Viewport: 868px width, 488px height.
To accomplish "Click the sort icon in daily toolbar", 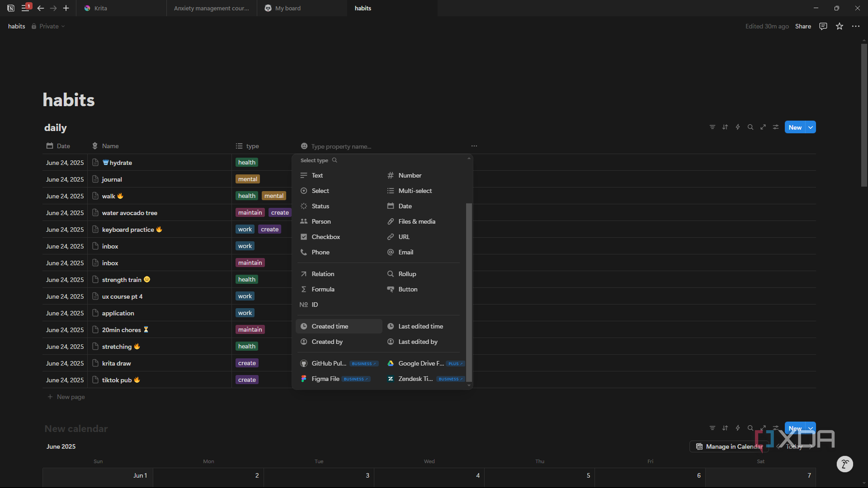I will 725,127.
